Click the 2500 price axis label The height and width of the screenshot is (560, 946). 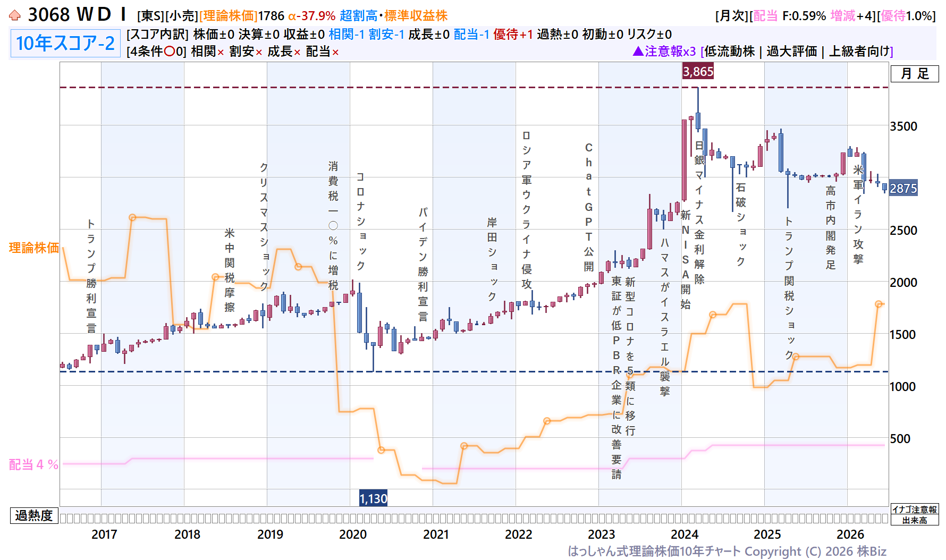[903, 231]
